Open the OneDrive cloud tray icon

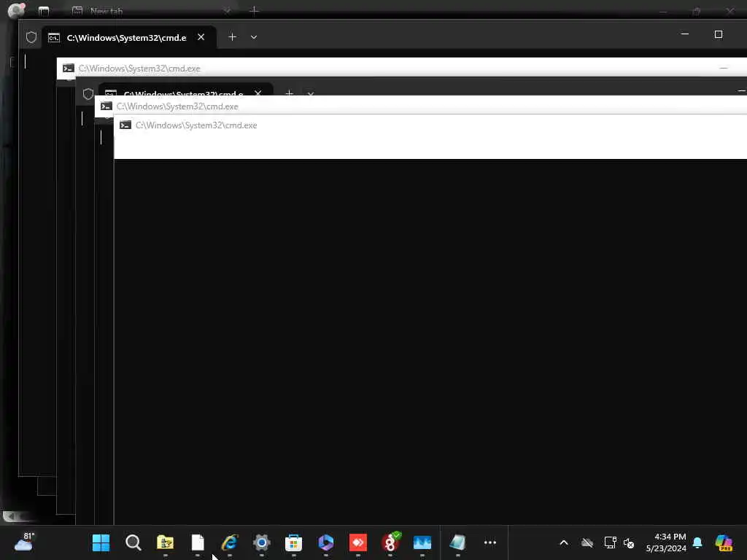point(587,542)
